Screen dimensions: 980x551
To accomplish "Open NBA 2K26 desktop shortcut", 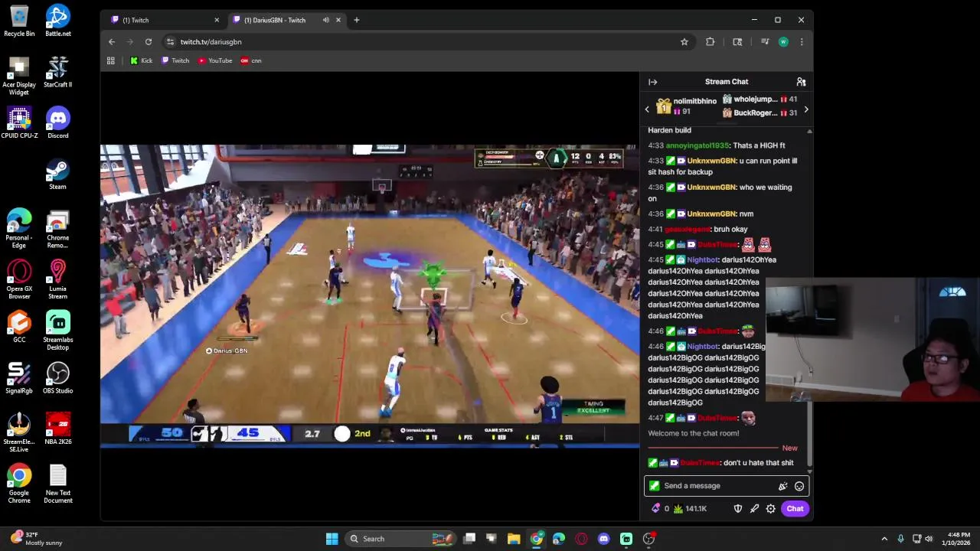I will [57, 429].
